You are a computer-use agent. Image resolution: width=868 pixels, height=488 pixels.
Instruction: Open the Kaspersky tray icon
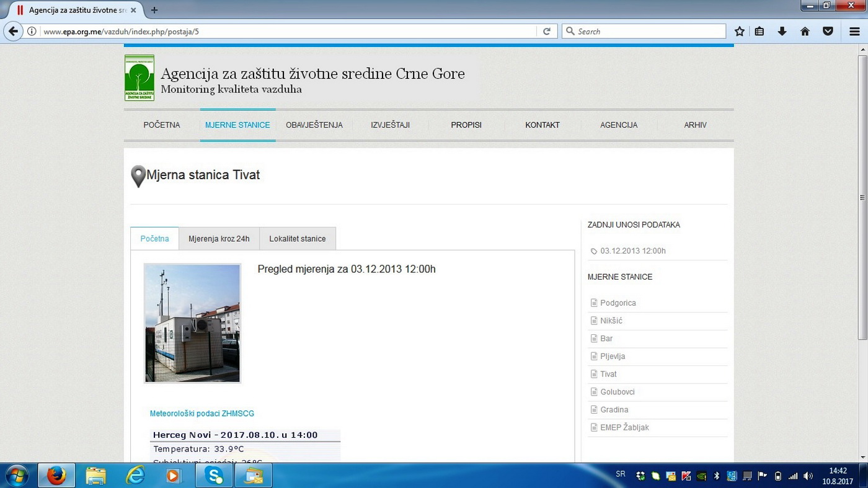pyautogui.click(x=686, y=476)
